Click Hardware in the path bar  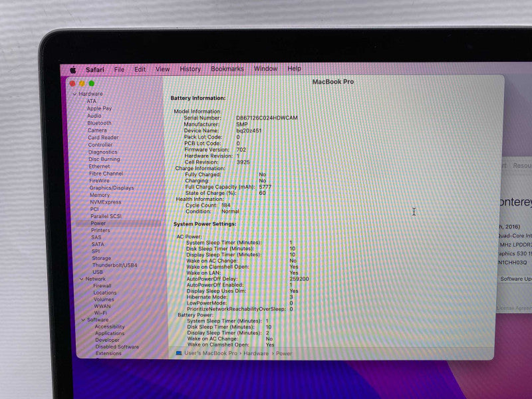tap(256, 353)
